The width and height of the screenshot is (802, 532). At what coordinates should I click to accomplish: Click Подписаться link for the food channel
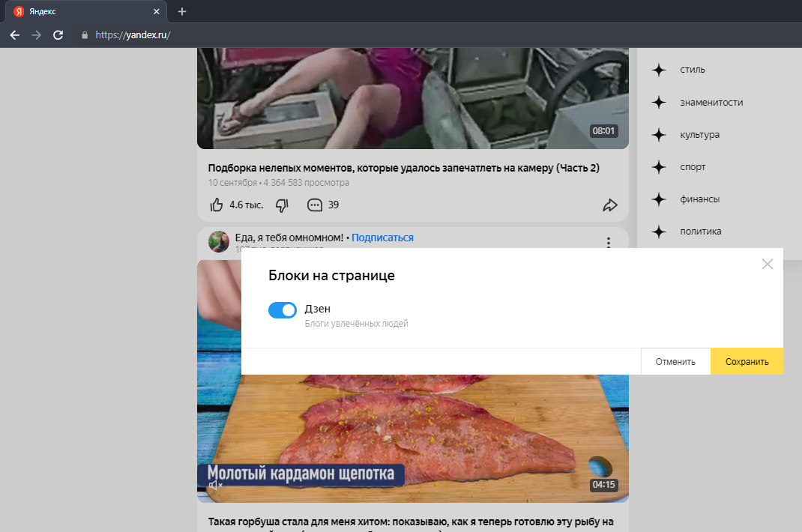382,238
